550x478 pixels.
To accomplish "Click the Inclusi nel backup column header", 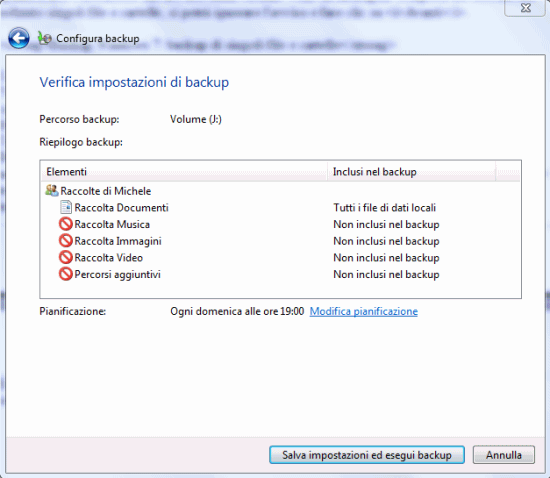I will click(411, 172).
